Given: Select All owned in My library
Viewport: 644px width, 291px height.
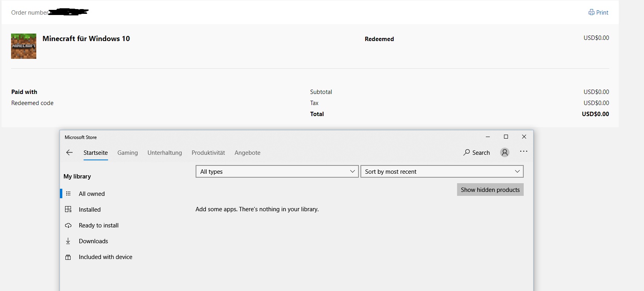Looking at the screenshot, I should click(x=91, y=194).
